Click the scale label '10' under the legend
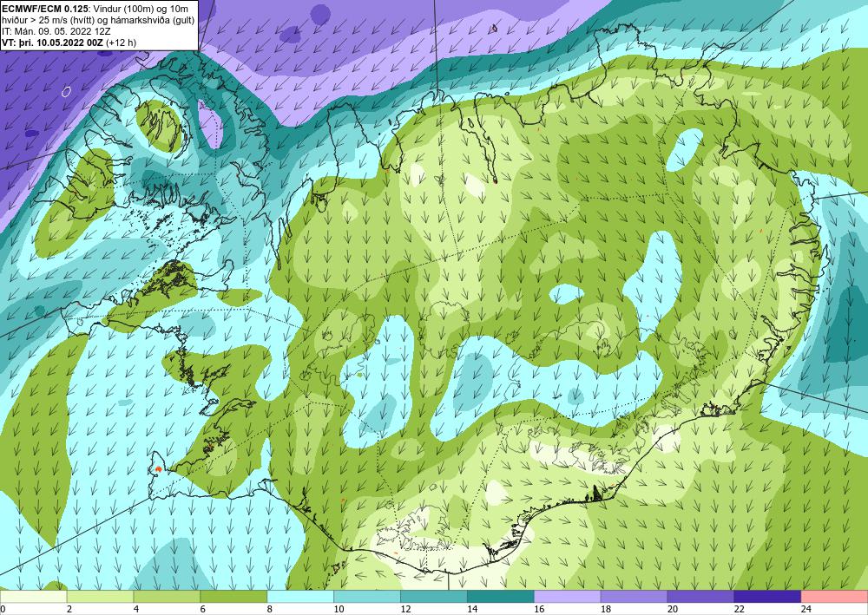Screen dimensions: 868x615 (x=339, y=609)
